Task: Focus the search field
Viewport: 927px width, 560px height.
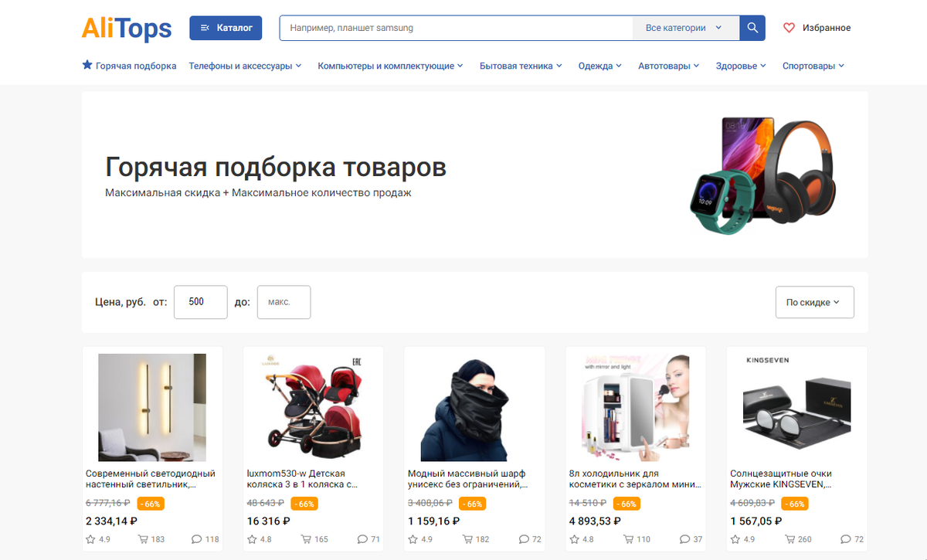Action: tap(456, 28)
